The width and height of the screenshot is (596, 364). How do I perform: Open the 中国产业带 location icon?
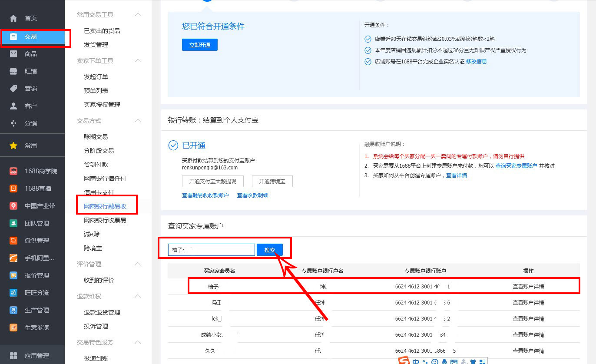pos(13,206)
